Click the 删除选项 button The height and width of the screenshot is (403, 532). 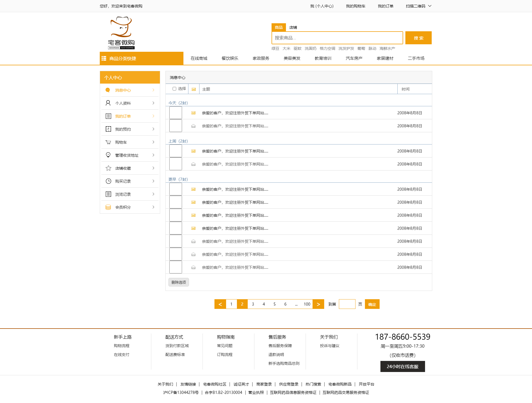point(178,282)
